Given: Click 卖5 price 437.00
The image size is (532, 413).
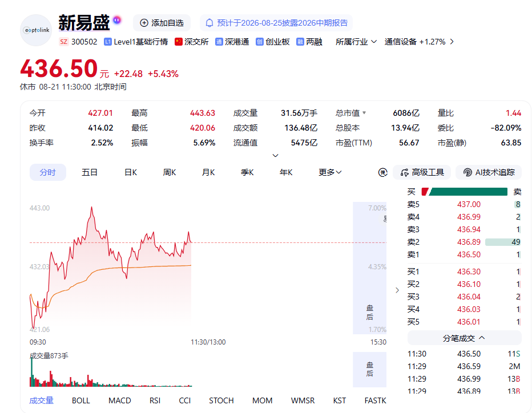Looking at the screenshot, I should coord(469,204).
